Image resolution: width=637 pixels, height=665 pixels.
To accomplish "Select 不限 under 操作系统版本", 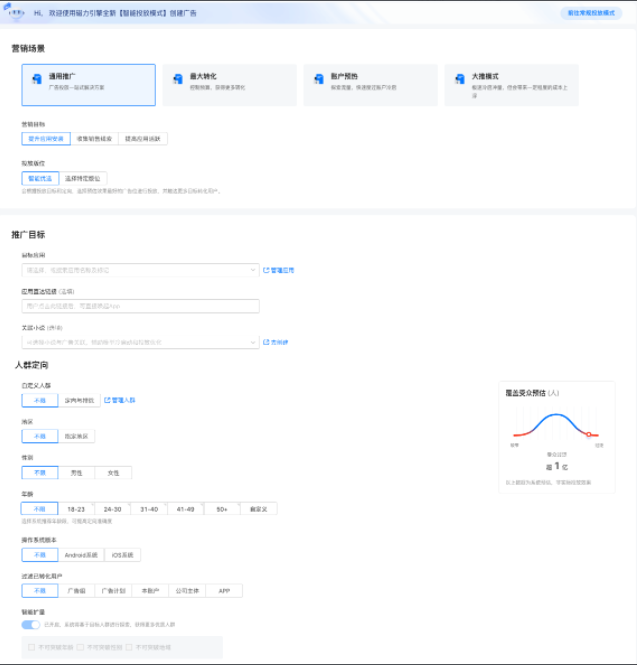I will [40, 555].
